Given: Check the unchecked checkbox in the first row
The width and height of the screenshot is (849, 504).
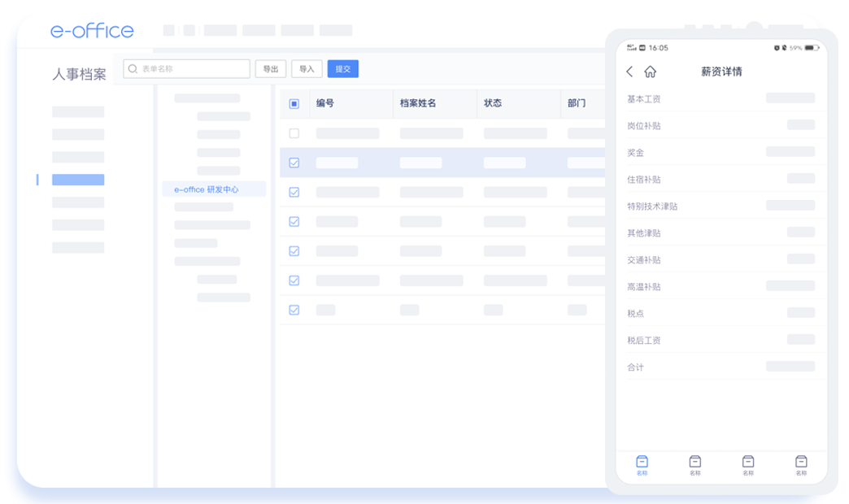Looking at the screenshot, I should click(294, 133).
